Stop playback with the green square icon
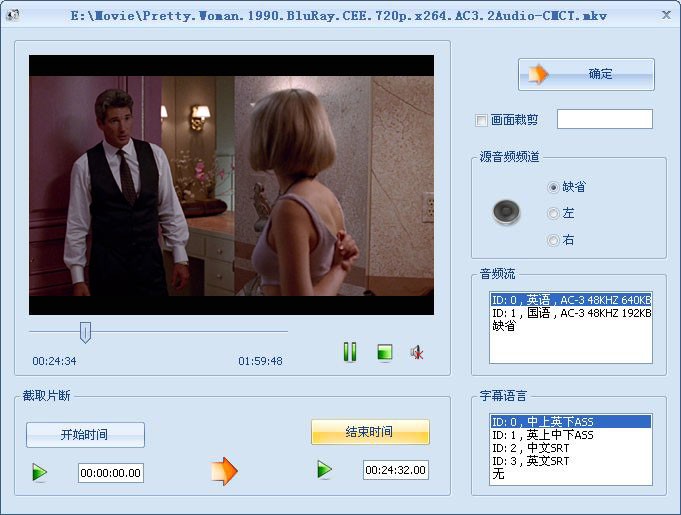Screen dimensions: 681x515 pyautogui.click(x=385, y=353)
